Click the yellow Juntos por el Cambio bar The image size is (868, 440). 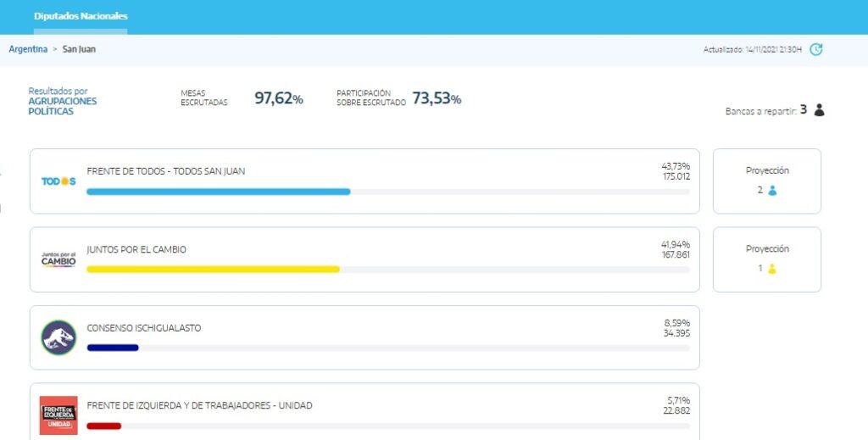tap(213, 270)
